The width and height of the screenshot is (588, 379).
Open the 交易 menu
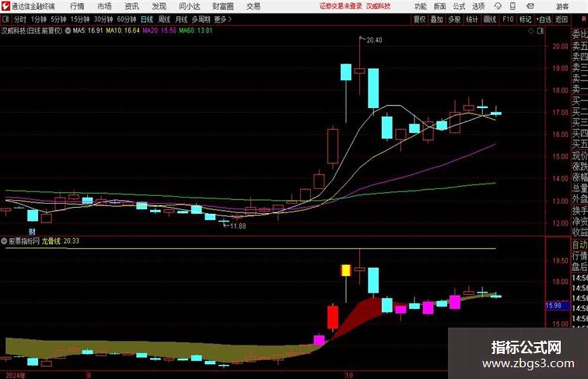coord(253,6)
